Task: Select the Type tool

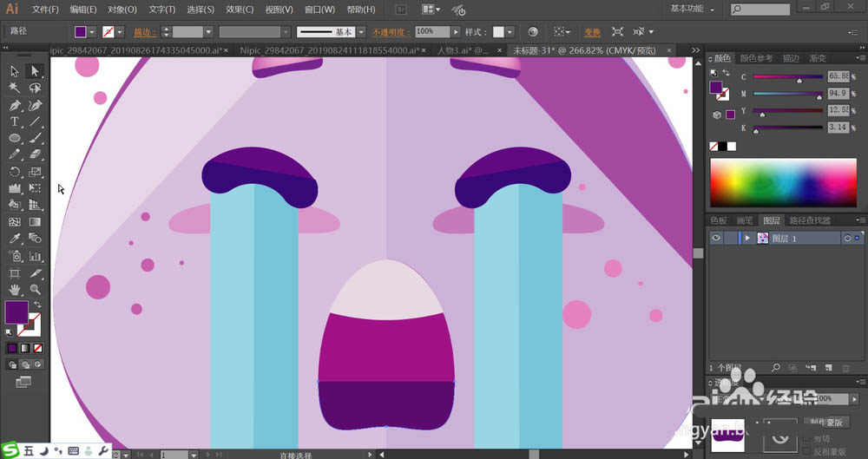Action: pyautogui.click(x=15, y=122)
